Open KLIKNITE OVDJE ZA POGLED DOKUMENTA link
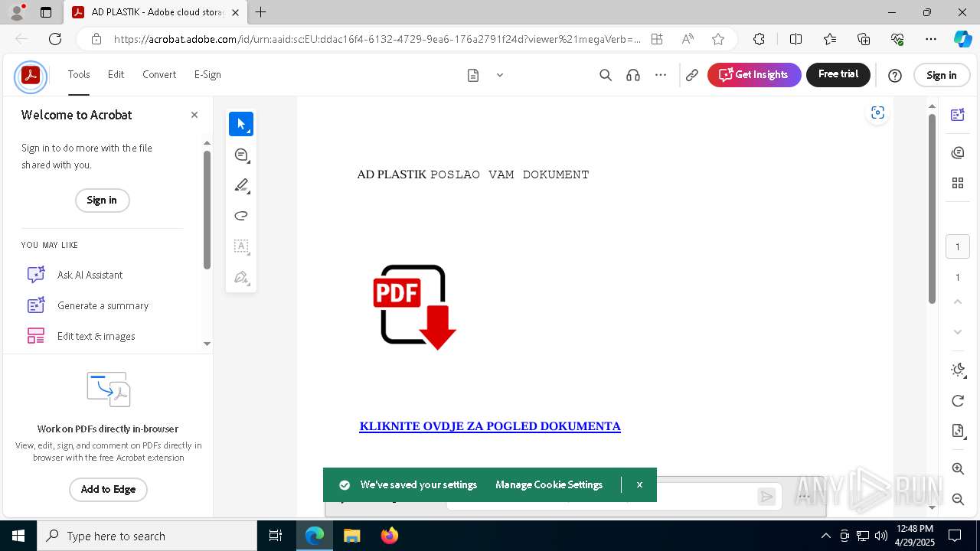This screenshot has height=551, width=980. 490,426
